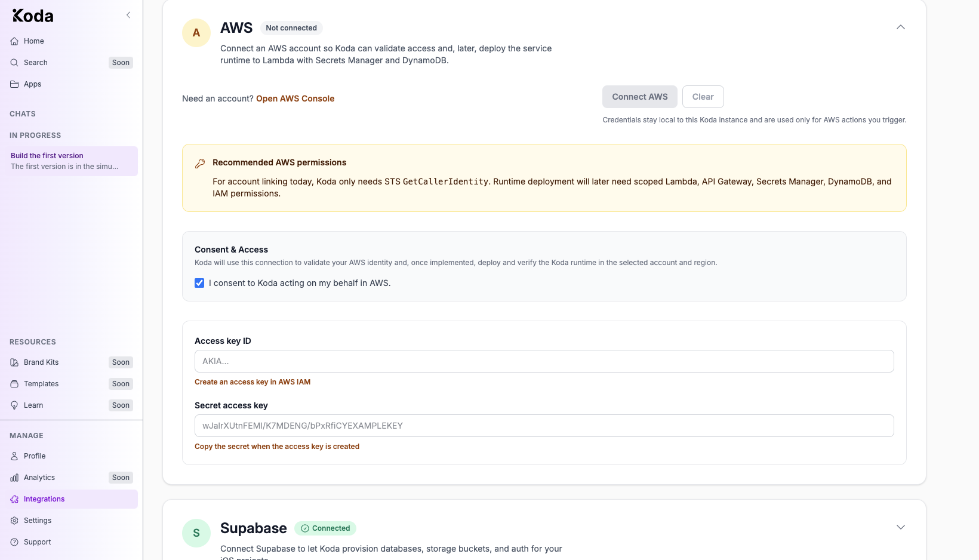Click the 'Consent & Access' heading

pos(231,250)
